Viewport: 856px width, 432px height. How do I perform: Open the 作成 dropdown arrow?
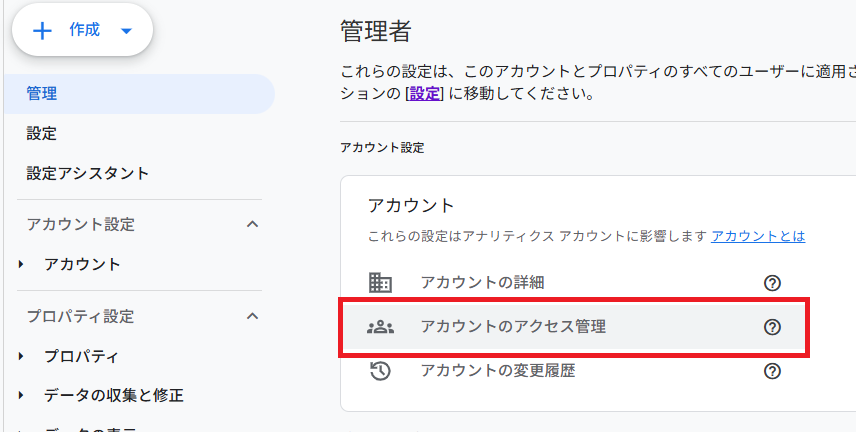pyautogui.click(x=126, y=30)
